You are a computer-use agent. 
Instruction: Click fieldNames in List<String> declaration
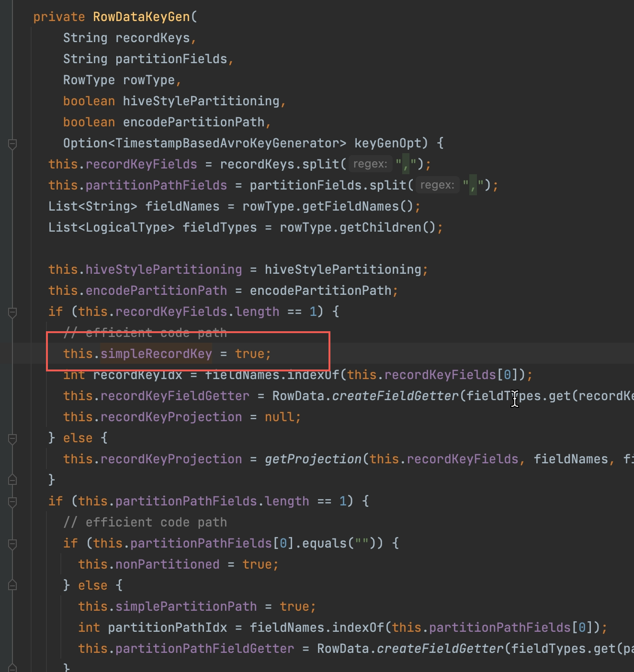[x=182, y=206]
